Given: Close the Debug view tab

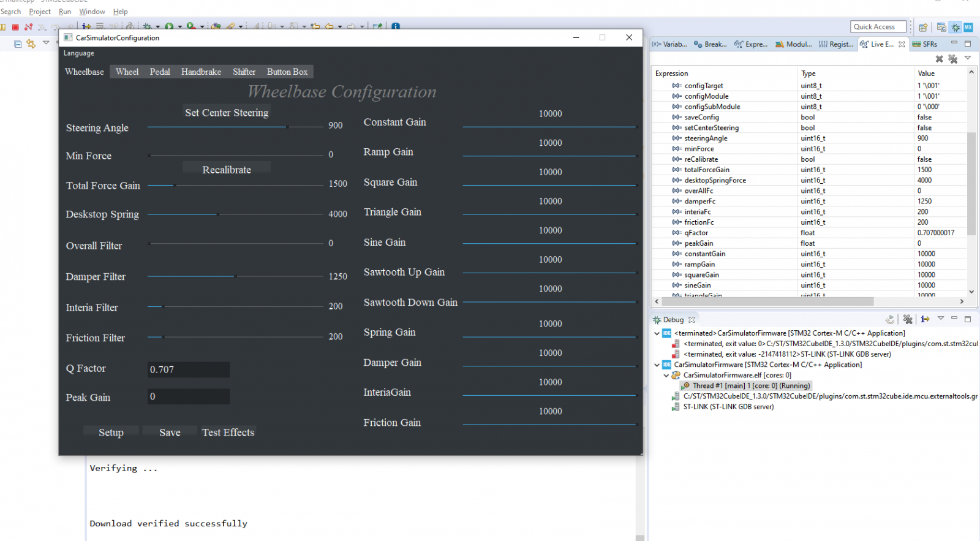Looking at the screenshot, I should pos(692,320).
